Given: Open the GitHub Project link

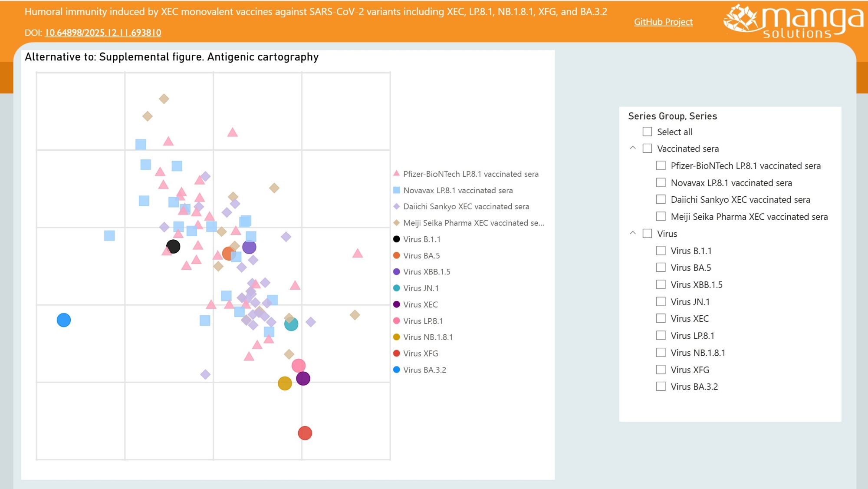Looking at the screenshot, I should (663, 22).
